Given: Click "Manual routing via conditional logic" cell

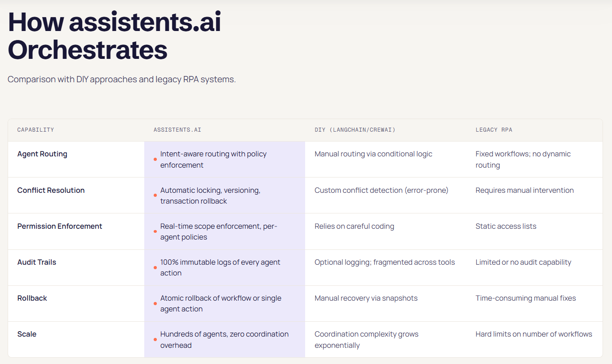Looking at the screenshot, I should 373,154.
